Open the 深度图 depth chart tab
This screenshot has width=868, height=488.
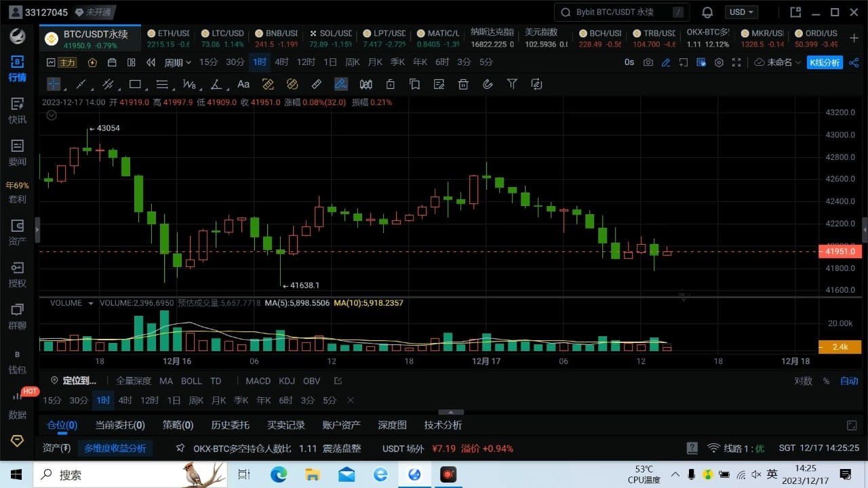[x=391, y=425]
